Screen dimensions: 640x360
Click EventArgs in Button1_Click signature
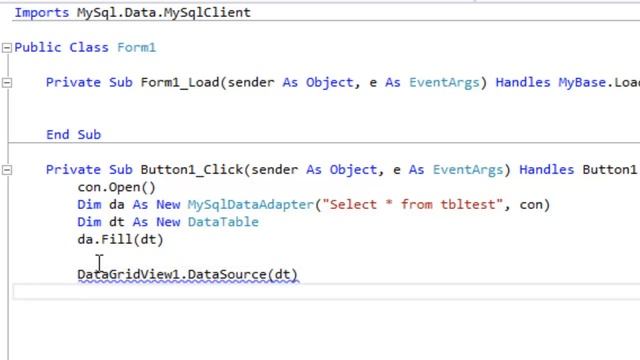(468, 170)
